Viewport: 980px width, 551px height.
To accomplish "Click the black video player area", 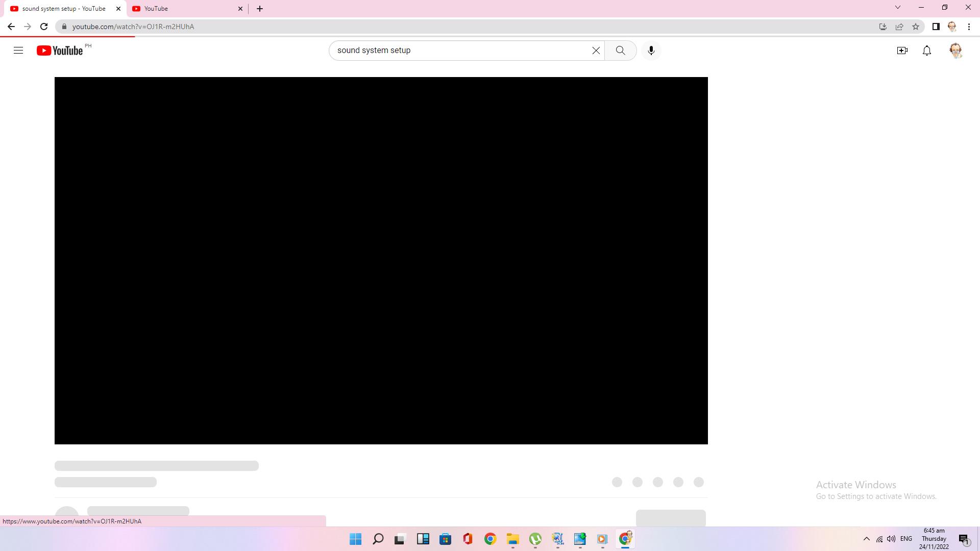I will tap(381, 260).
